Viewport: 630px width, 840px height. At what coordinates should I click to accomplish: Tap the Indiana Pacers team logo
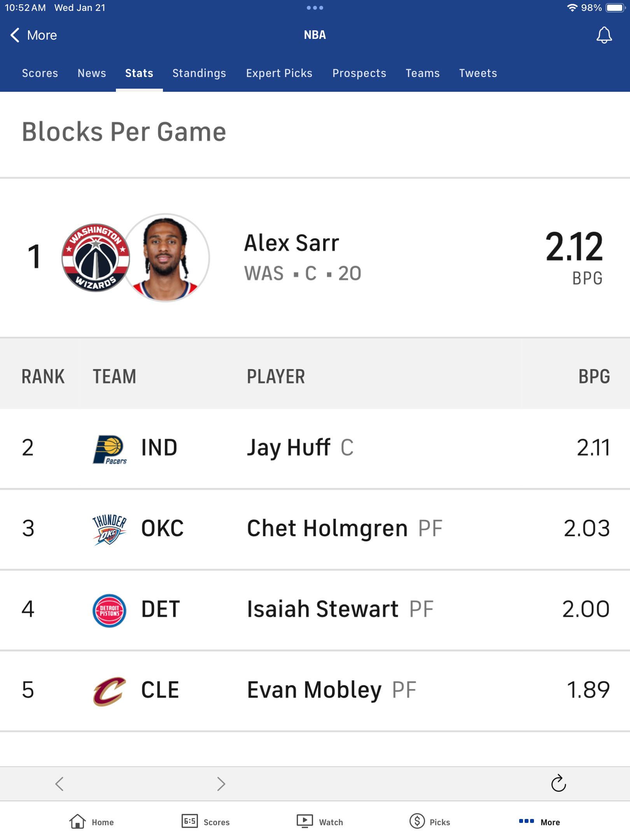click(110, 449)
